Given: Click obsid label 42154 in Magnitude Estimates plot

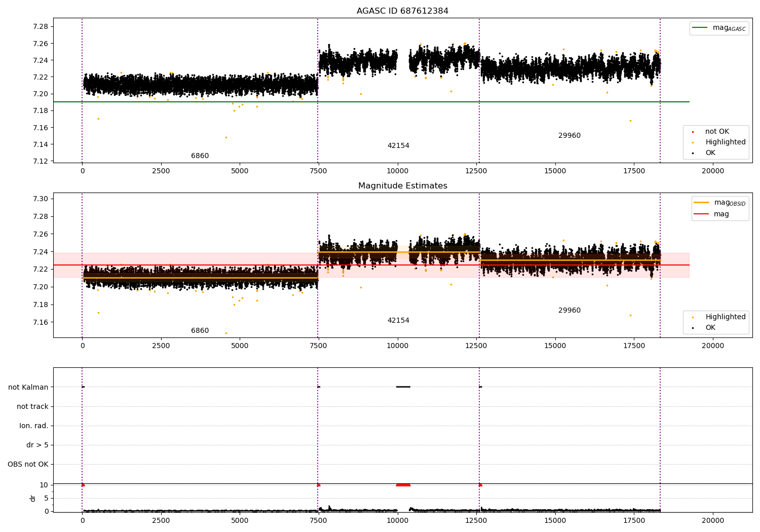Looking at the screenshot, I should click(x=398, y=321).
